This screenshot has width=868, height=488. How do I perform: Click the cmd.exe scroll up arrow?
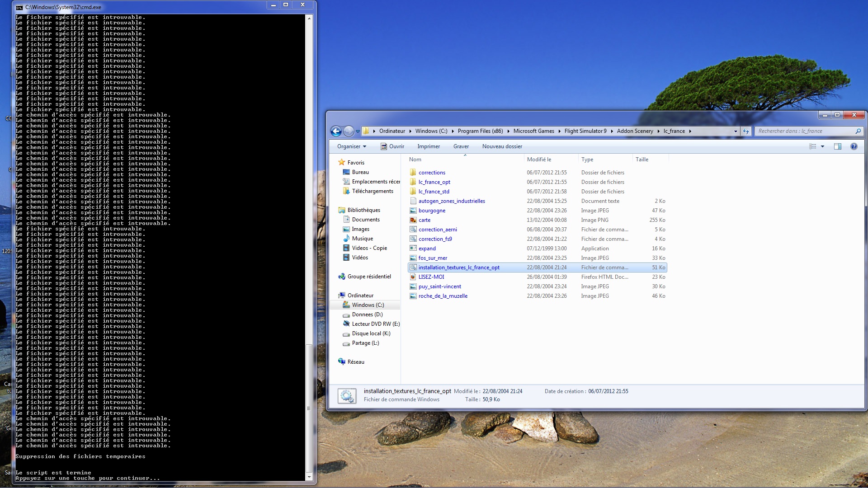(309, 19)
